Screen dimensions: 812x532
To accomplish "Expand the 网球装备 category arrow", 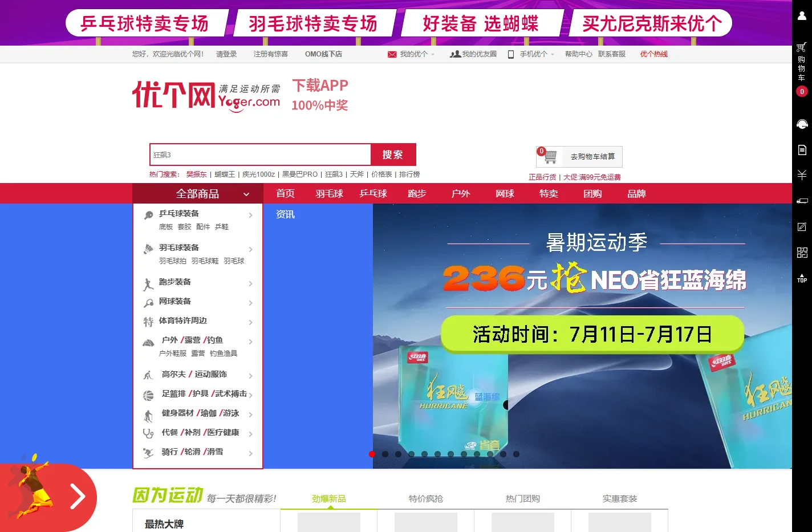I will coord(251,303).
